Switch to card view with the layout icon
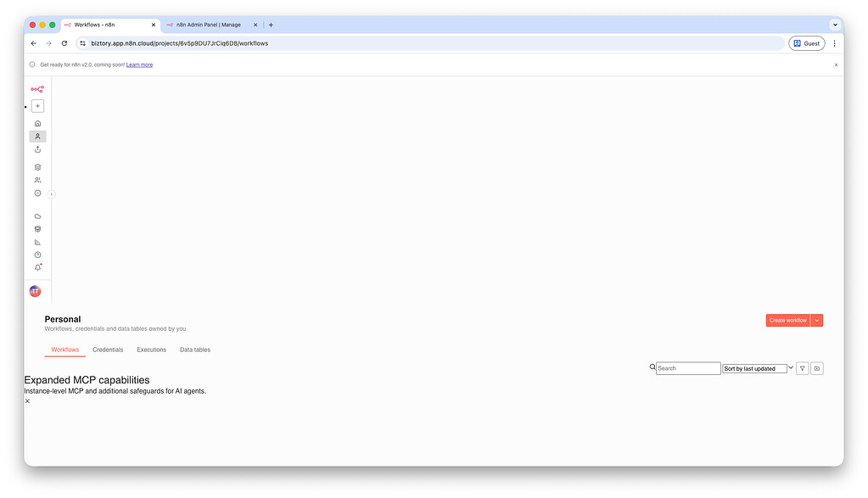Viewport: 868px width, 498px height. pyautogui.click(x=816, y=367)
